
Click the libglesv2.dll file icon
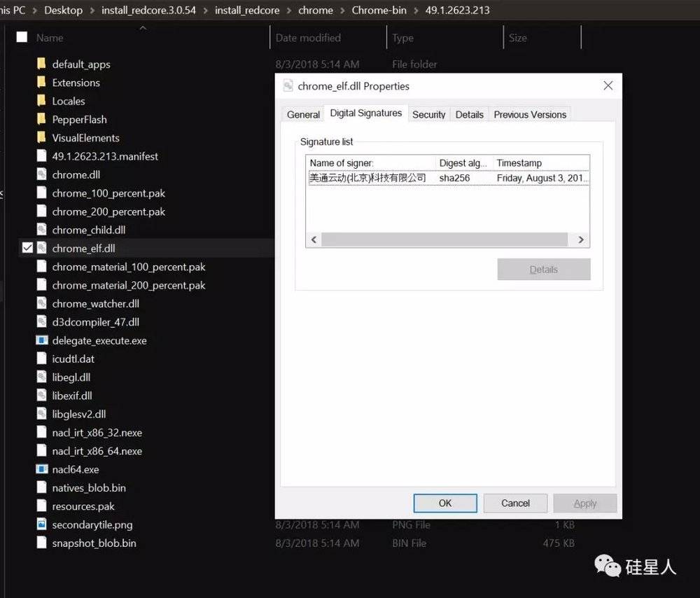(x=41, y=414)
